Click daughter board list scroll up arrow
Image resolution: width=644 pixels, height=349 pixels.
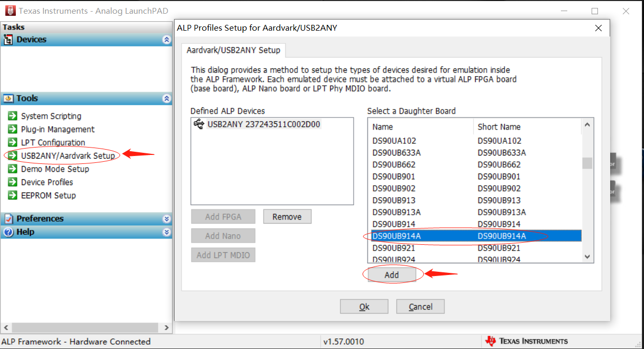click(x=587, y=125)
